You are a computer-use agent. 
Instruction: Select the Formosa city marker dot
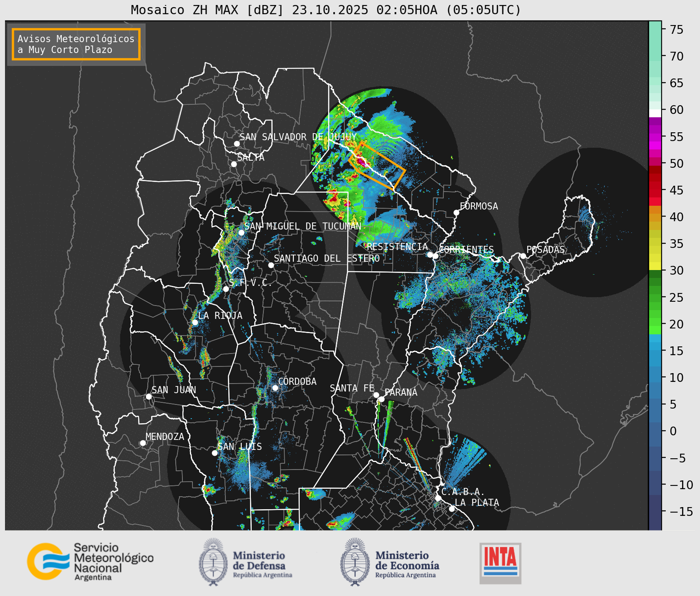(x=456, y=212)
